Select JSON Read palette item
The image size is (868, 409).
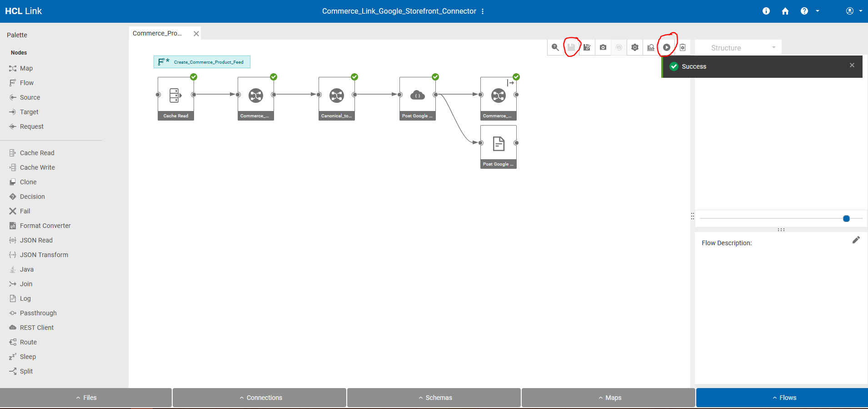31,240
